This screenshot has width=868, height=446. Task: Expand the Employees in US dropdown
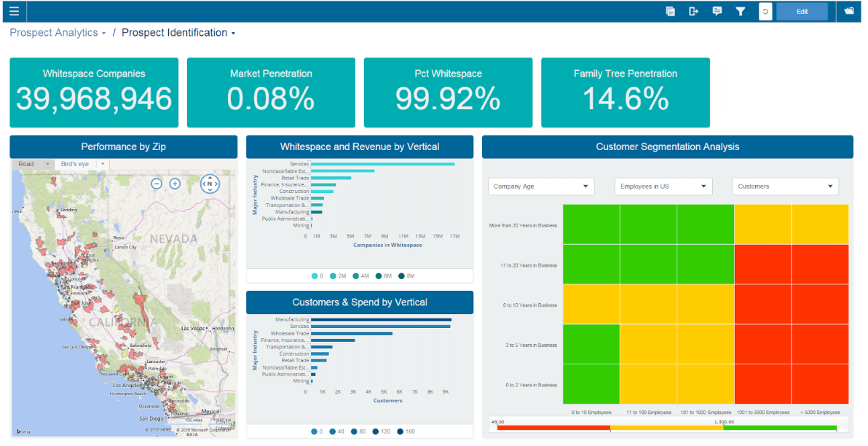click(x=663, y=187)
